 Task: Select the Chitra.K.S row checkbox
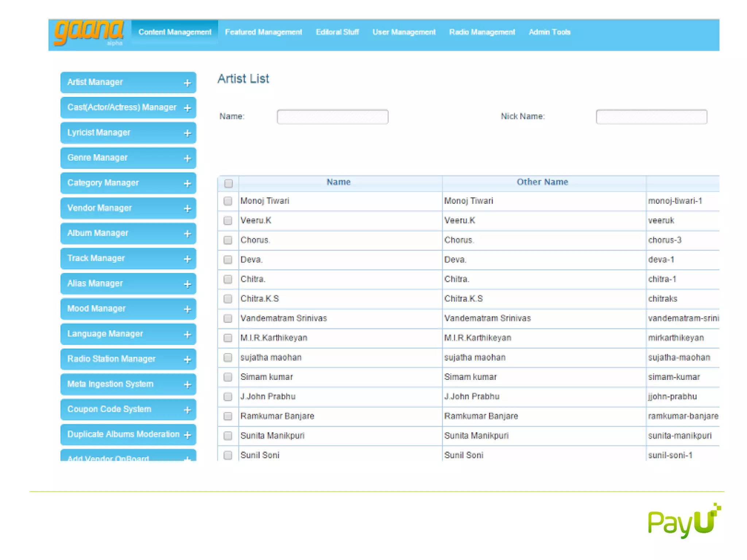pyautogui.click(x=228, y=299)
